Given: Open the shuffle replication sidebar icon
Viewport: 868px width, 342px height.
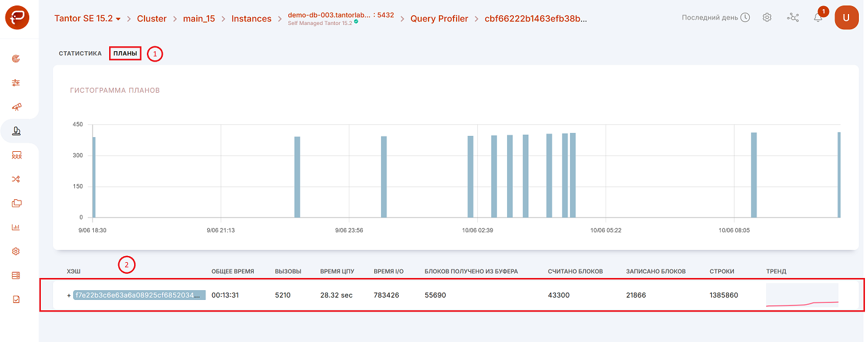Looking at the screenshot, I should pyautogui.click(x=16, y=179).
